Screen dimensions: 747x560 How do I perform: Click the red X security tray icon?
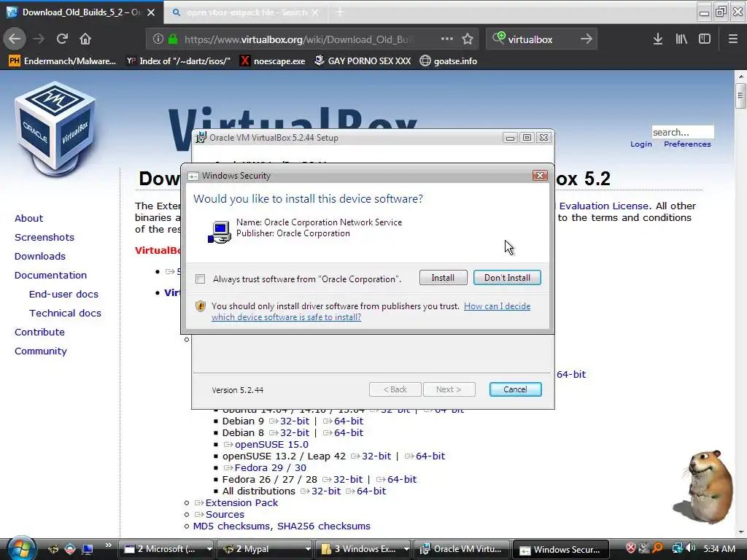(631, 548)
